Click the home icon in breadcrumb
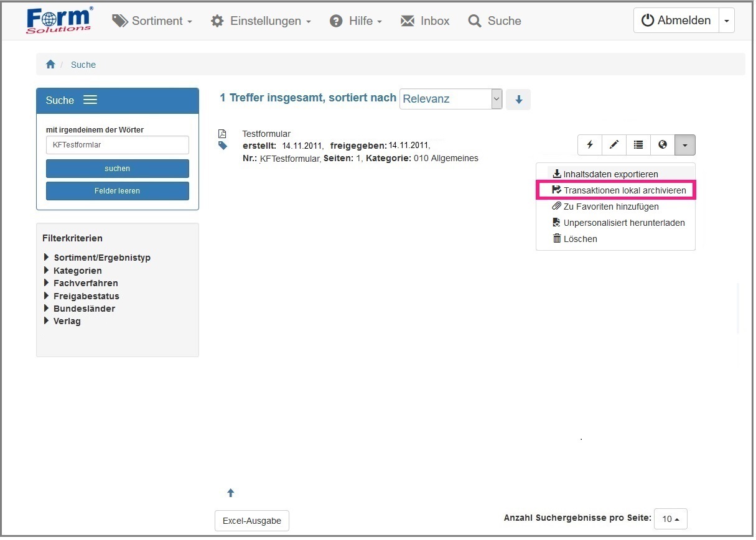The width and height of the screenshot is (756, 540). (x=51, y=65)
